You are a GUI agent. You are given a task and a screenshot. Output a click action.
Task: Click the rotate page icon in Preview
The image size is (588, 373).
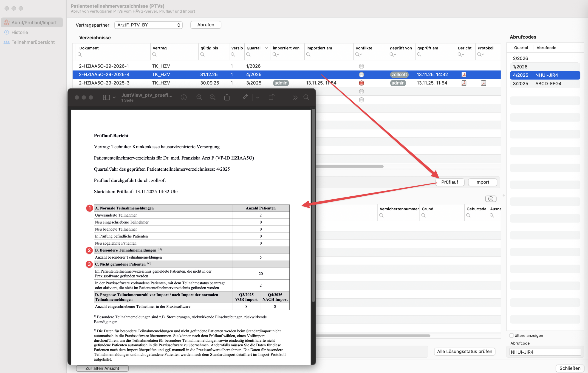271,97
